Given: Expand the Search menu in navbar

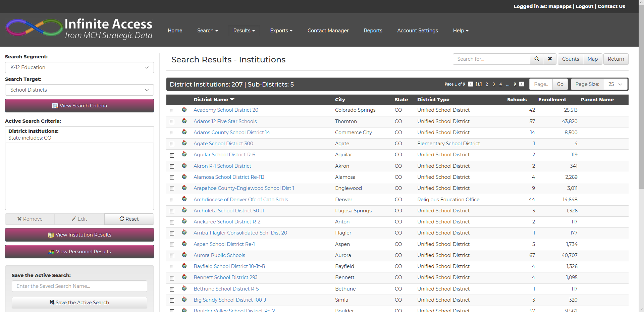Looking at the screenshot, I should click(208, 31).
